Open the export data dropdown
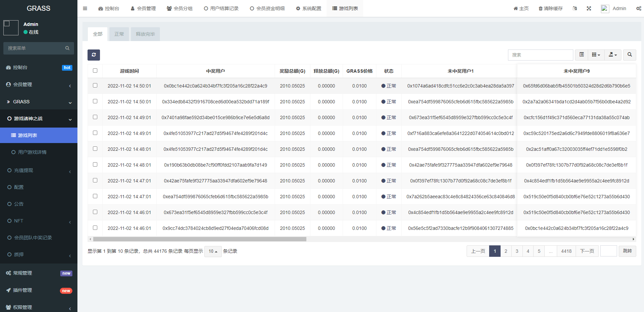The height and width of the screenshot is (312, 644). [613, 55]
